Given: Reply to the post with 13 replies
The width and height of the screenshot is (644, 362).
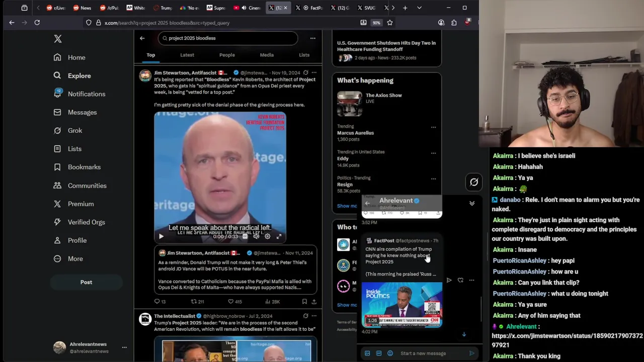Looking at the screenshot, I should pos(159,302).
